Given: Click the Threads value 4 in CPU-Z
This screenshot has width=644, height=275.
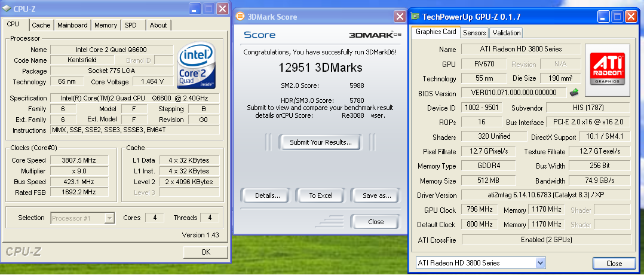Looking at the screenshot, I should 210,218.
